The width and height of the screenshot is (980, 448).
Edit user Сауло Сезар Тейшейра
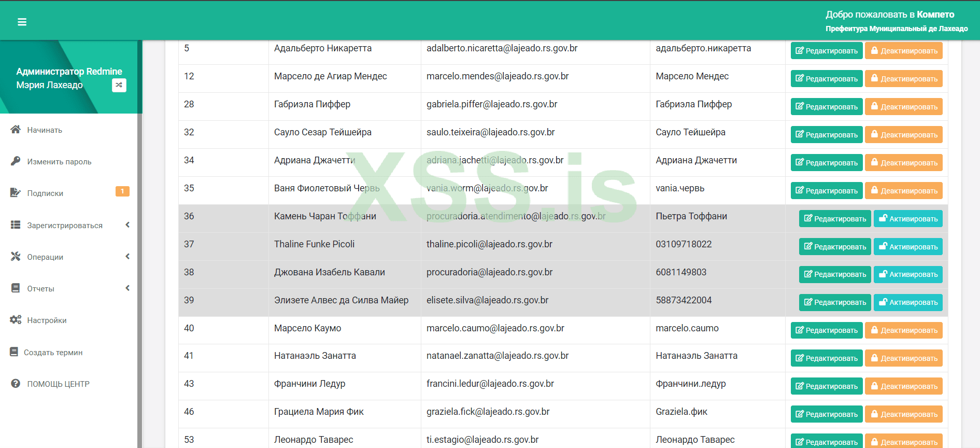coord(827,135)
